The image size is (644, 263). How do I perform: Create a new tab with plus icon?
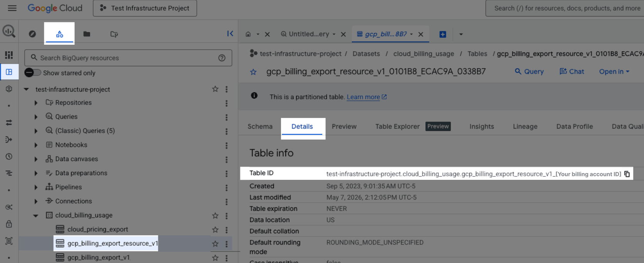pyautogui.click(x=443, y=34)
